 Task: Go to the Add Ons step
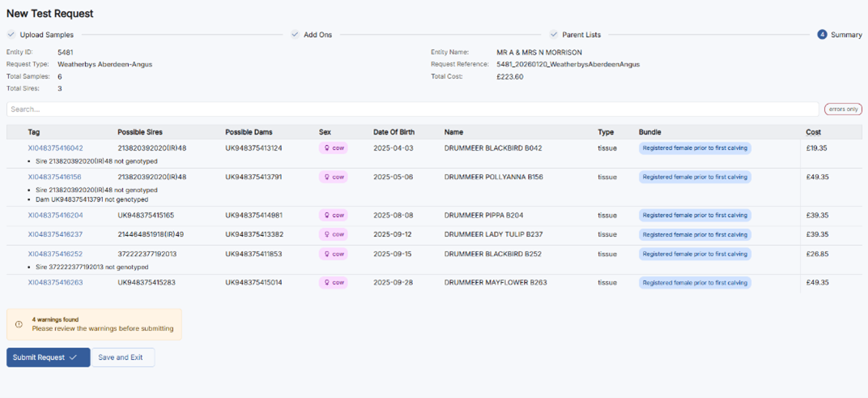(317, 34)
